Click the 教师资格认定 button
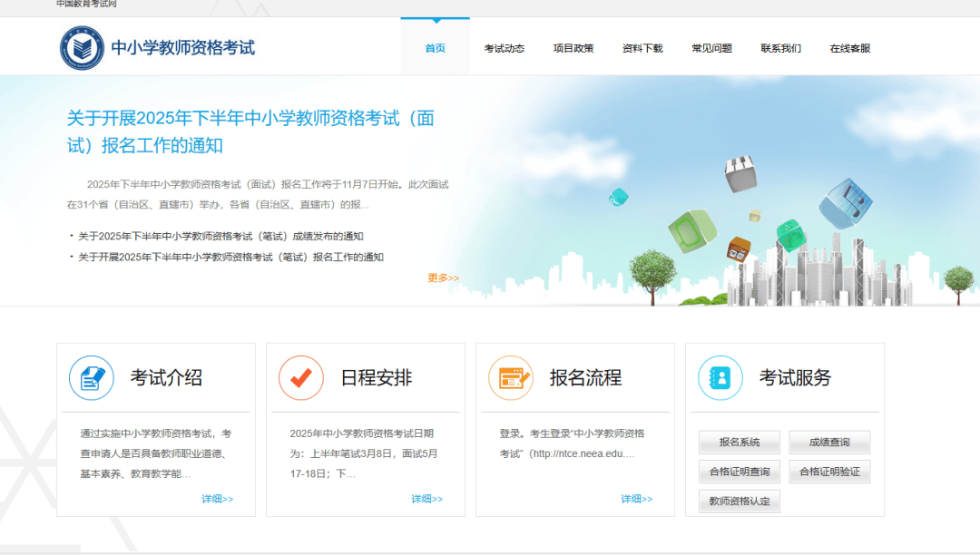980x555 pixels. coord(740,501)
